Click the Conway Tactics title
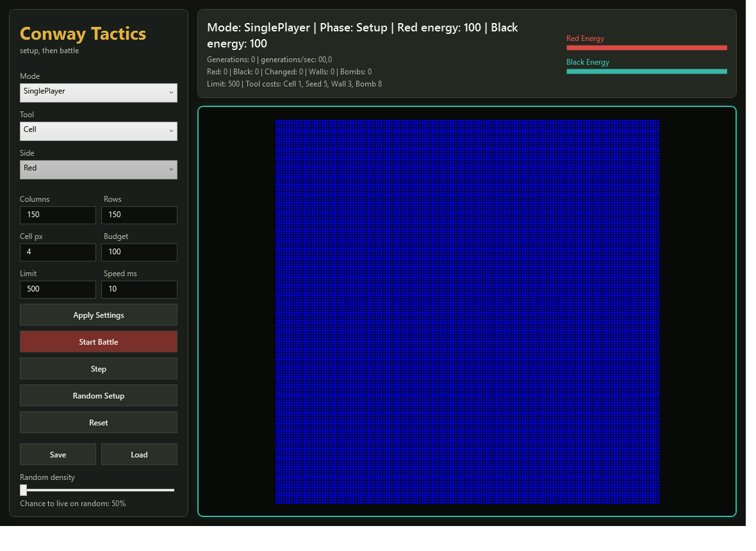The width and height of the screenshot is (756, 551). [83, 34]
